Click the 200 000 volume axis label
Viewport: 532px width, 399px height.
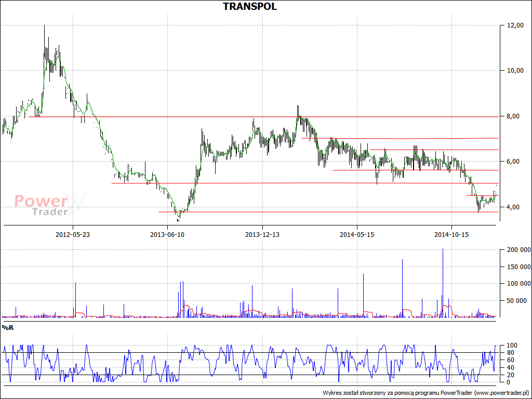point(519,250)
